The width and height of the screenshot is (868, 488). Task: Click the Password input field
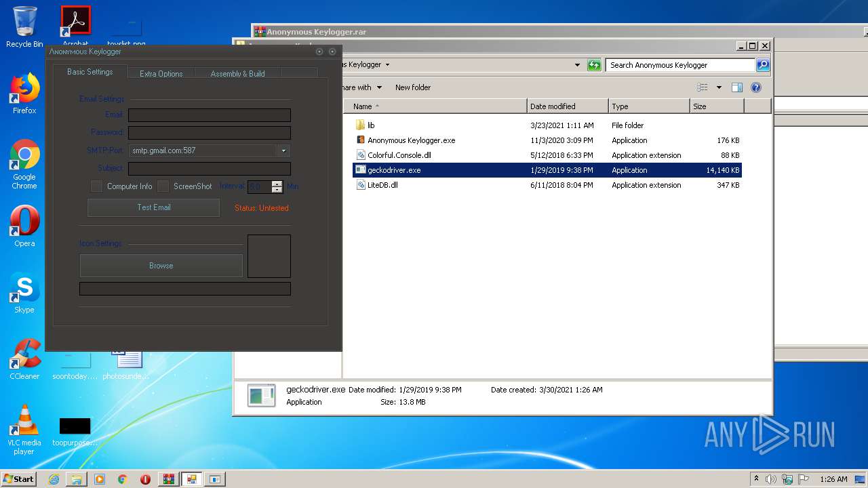click(210, 133)
